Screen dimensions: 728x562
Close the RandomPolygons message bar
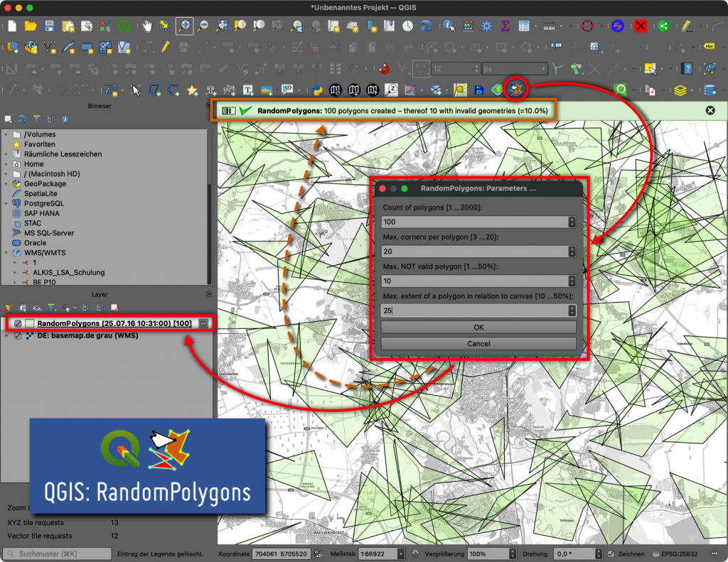click(x=710, y=110)
